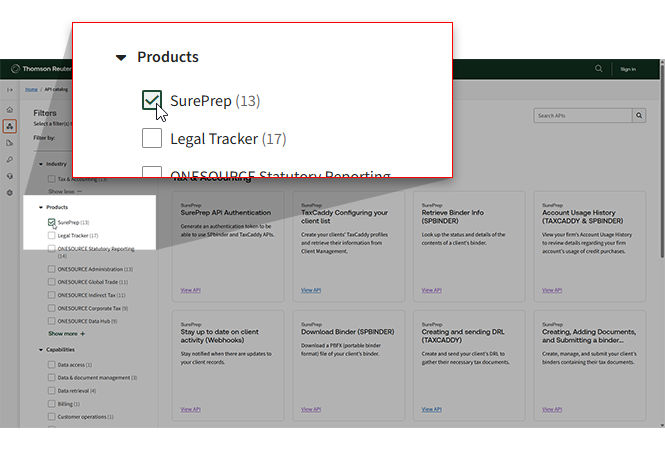The height and width of the screenshot is (461, 665).
Task: View API for Creating, Adding Documents binder
Action: (552, 410)
